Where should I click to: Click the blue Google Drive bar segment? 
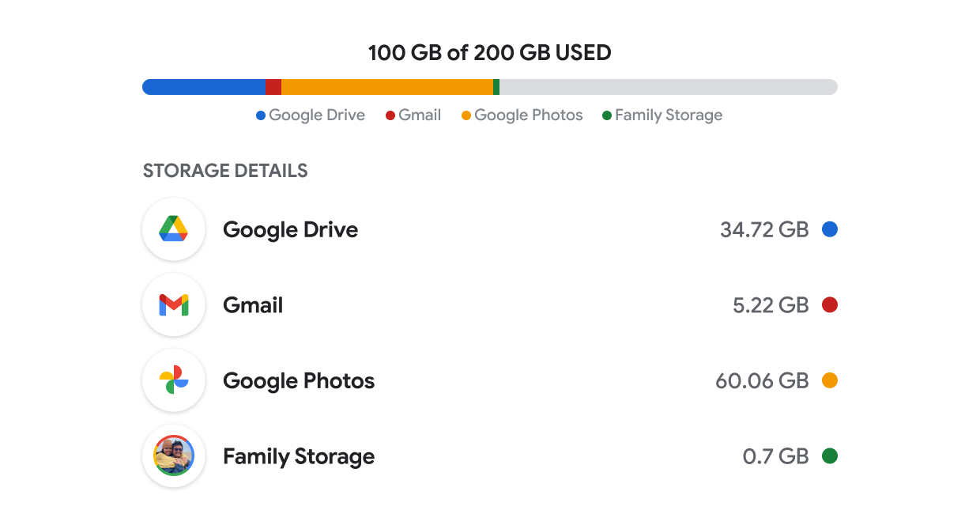(x=204, y=87)
